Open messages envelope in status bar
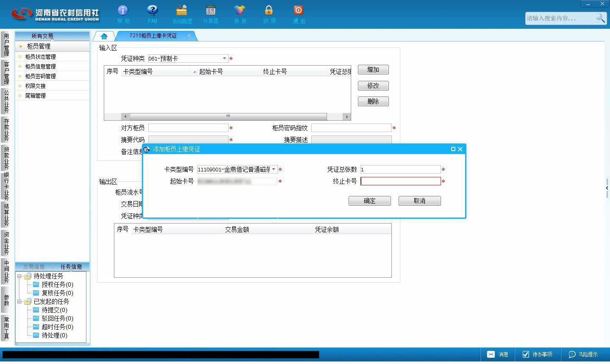Screen dimensions: 610x364 pyautogui.click(x=491, y=354)
